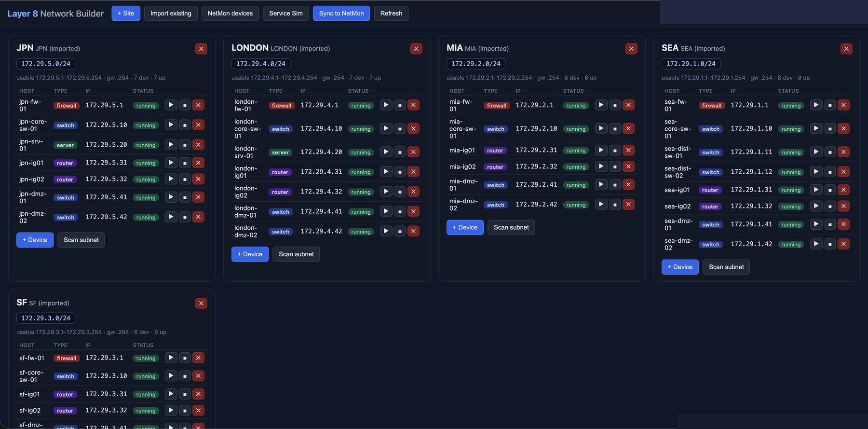Scan subnet for MIA site
Viewport: 868px width, 429px height.
pos(511,227)
